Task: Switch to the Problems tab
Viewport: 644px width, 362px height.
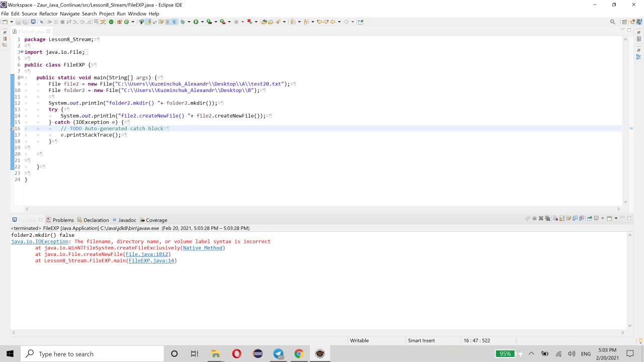Action: (x=60, y=220)
